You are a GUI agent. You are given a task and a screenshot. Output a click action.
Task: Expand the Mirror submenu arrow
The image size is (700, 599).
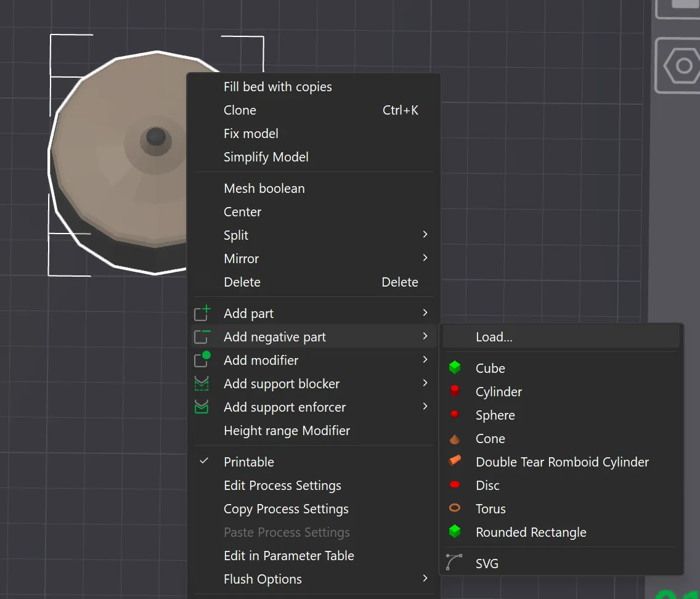[x=425, y=258]
